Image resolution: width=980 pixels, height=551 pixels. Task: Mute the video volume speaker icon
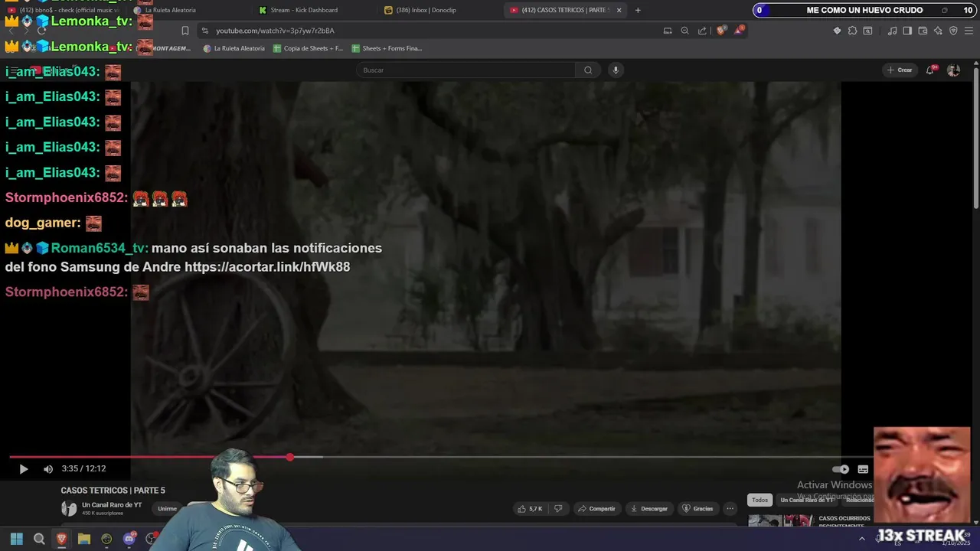pyautogui.click(x=48, y=469)
